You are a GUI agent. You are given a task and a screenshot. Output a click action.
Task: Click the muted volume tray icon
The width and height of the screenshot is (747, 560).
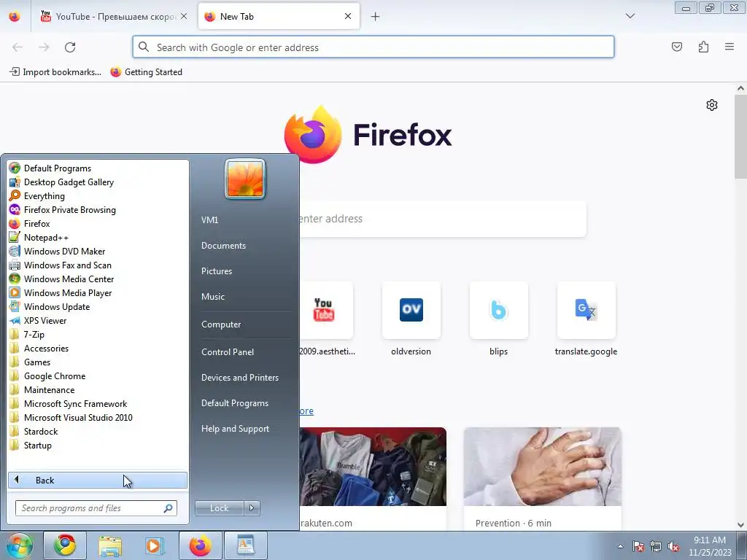point(673,547)
